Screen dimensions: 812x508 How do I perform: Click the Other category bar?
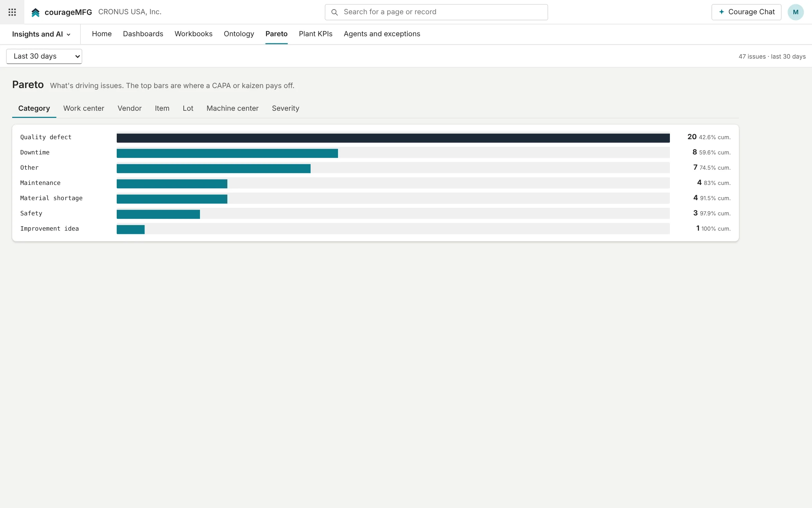point(213,168)
